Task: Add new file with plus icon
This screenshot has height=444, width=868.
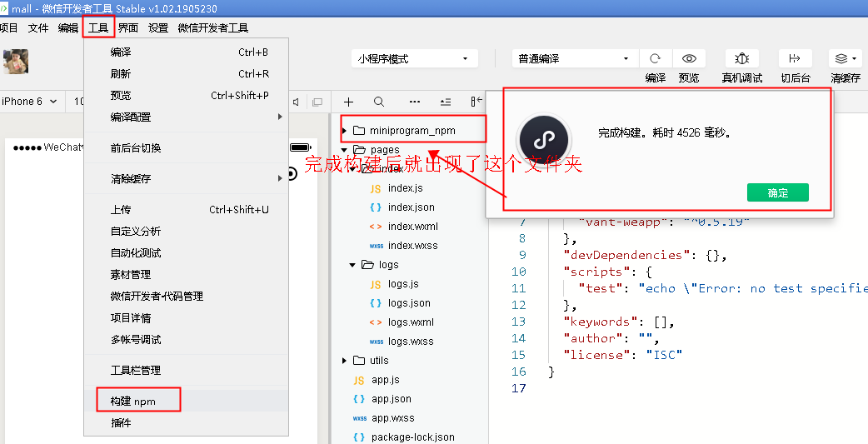Action: coord(348,102)
